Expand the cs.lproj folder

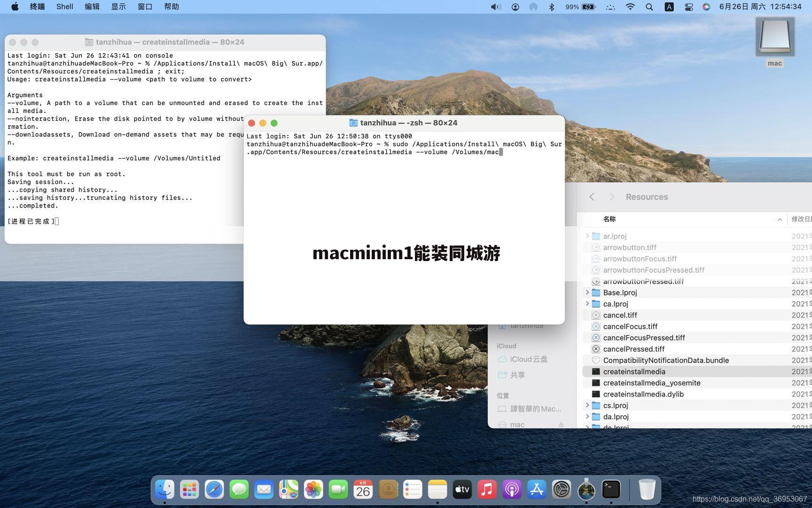click(587, 405)
